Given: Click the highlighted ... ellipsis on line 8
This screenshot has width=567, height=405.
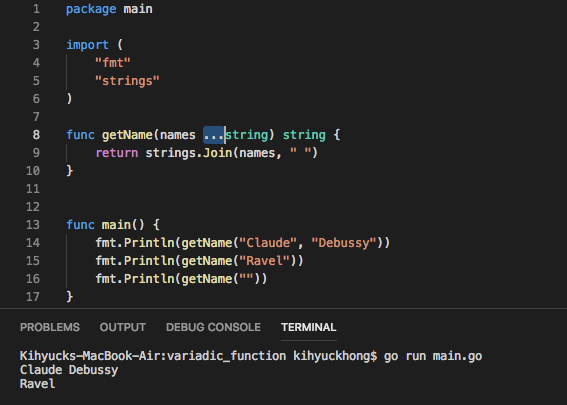Looking at the screenshot, I should coord(214,135).
